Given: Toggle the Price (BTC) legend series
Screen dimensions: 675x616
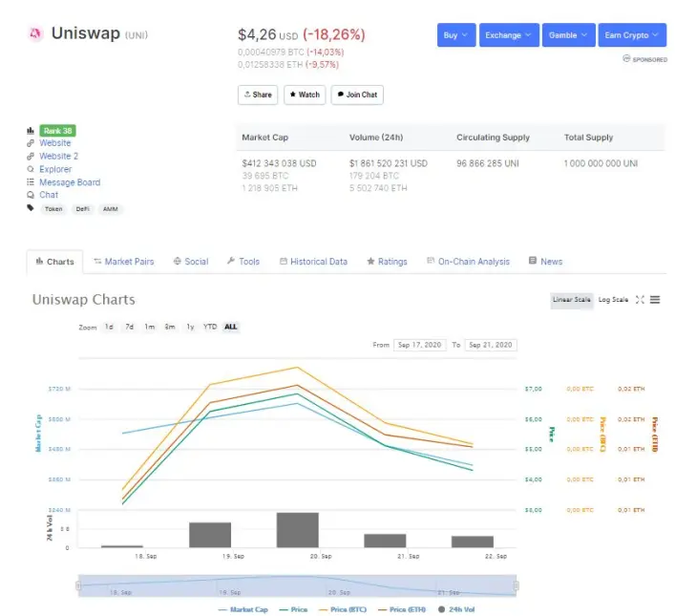Looking at the screenshot, I should pyautogui.click(x=343, y=609).
